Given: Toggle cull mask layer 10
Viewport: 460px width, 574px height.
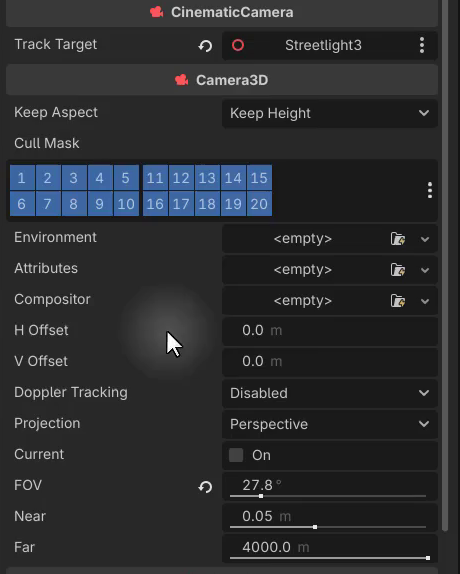Looking at the screenshot, I should (x=126, y=204).
